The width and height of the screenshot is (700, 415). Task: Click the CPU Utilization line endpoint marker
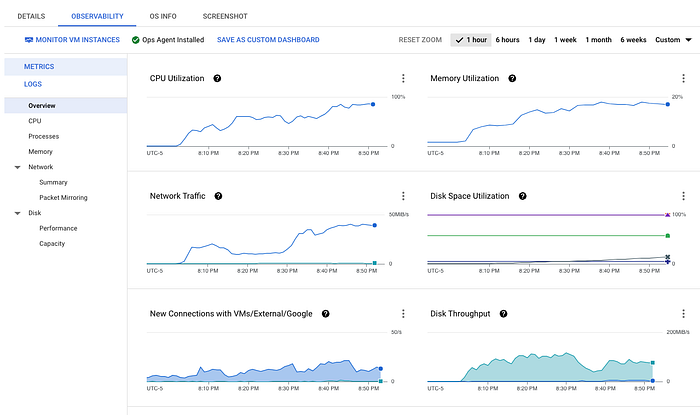[x=373, y=104]
